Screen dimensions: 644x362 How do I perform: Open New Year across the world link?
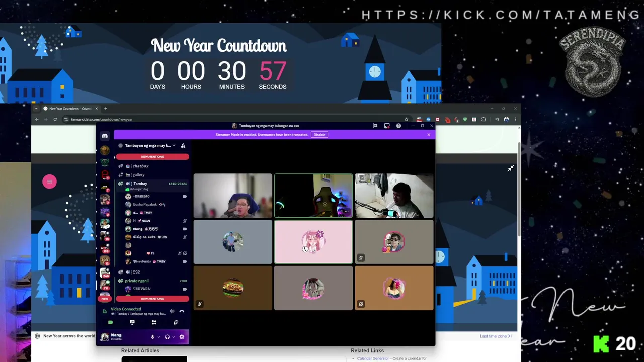69,336
